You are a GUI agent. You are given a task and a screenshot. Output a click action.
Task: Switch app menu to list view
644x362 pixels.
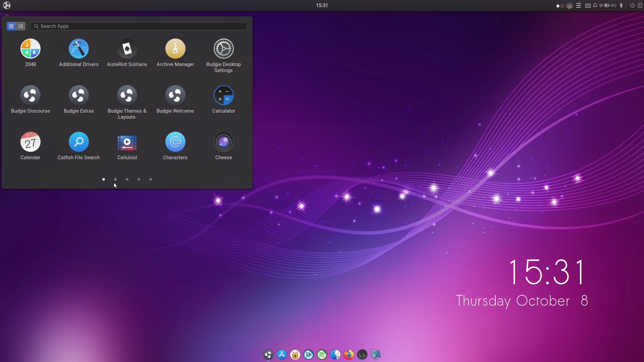[x=21, y=26]
